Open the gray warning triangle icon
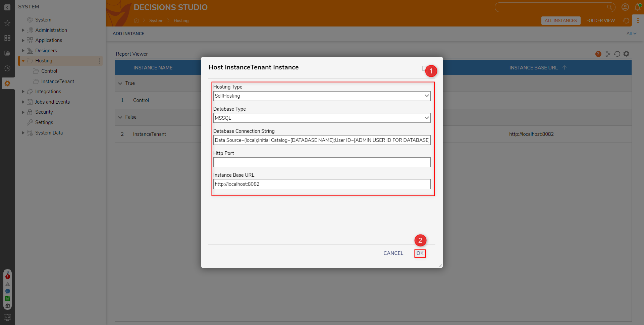Image resolution: width=644 pixels, height=325 pixels. point(8,284)
